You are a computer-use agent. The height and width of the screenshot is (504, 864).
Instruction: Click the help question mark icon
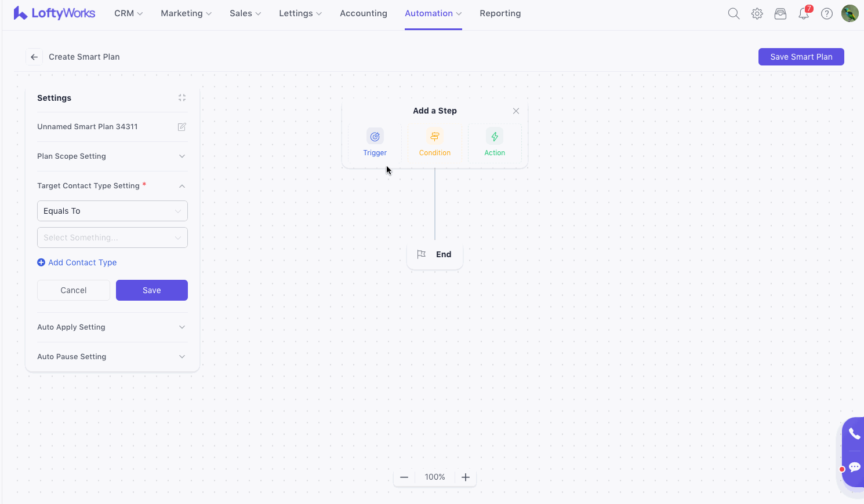pos(827,13)
